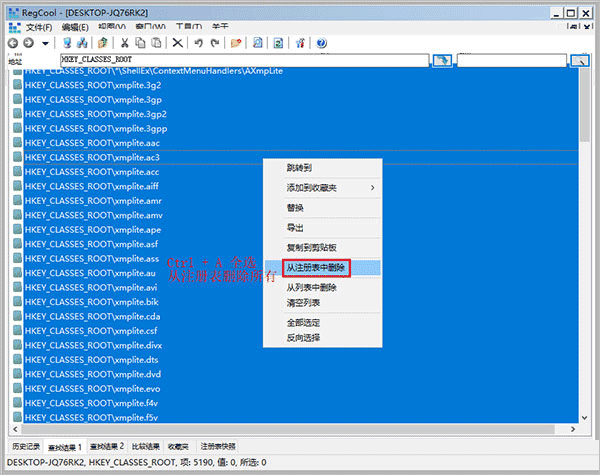Click the Forward navigation arrow
600x475 pixels.
click(x=29, y=43)
